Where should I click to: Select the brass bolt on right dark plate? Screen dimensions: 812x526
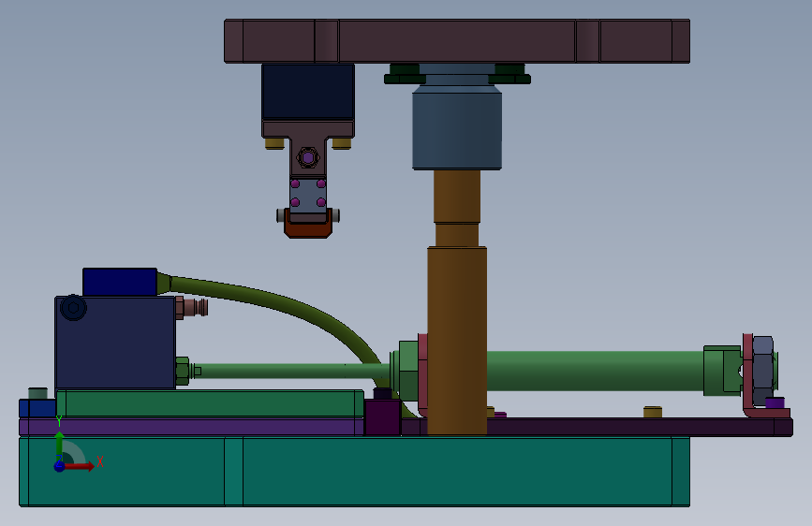pos(653,412)
